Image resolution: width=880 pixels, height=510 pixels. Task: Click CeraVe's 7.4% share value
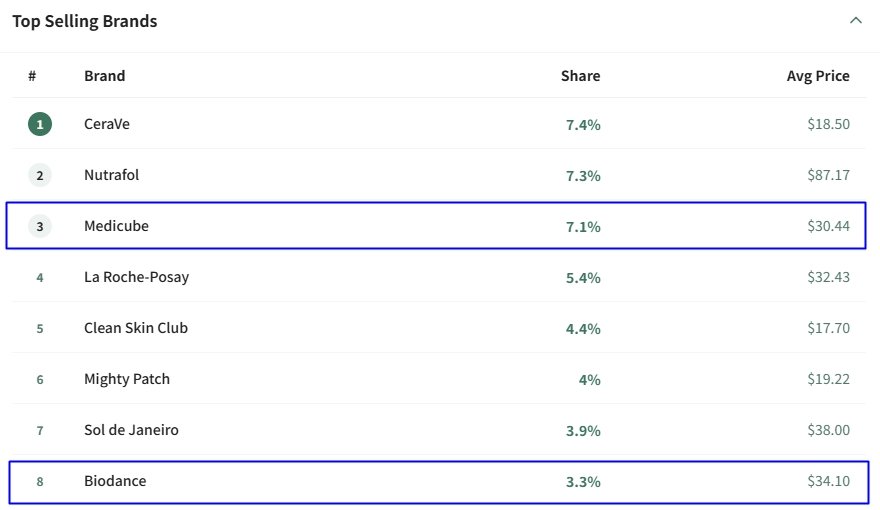pos(583,125)
